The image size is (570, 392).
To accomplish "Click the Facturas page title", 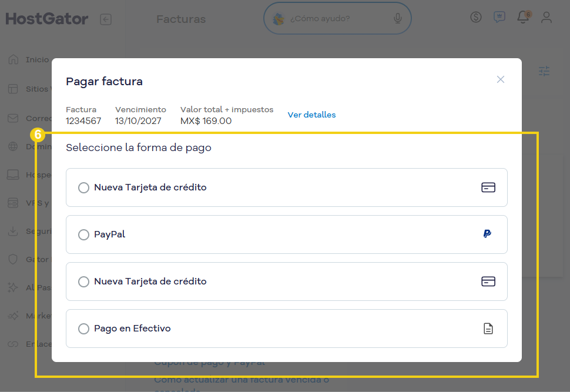I will pos(181,19).
